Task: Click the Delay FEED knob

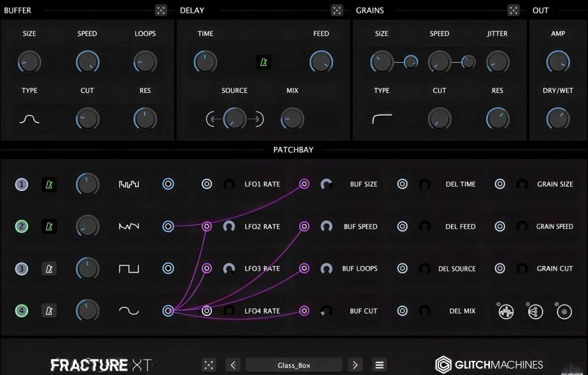Action: (x=322, y=62)
